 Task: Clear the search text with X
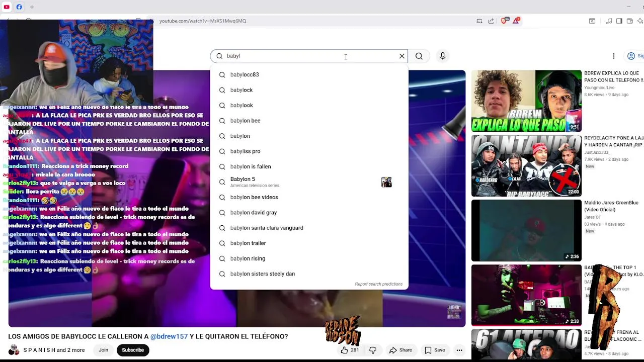402,56
